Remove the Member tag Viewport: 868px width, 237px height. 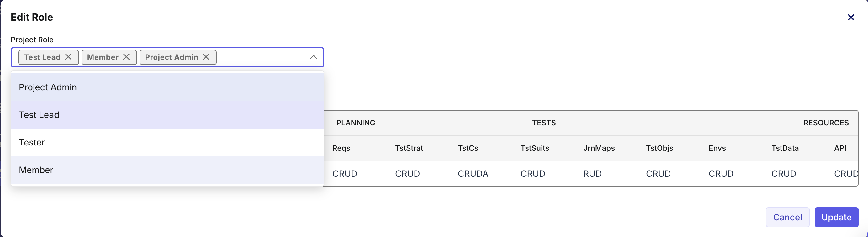pyautogui.click(x=126, y=57)
